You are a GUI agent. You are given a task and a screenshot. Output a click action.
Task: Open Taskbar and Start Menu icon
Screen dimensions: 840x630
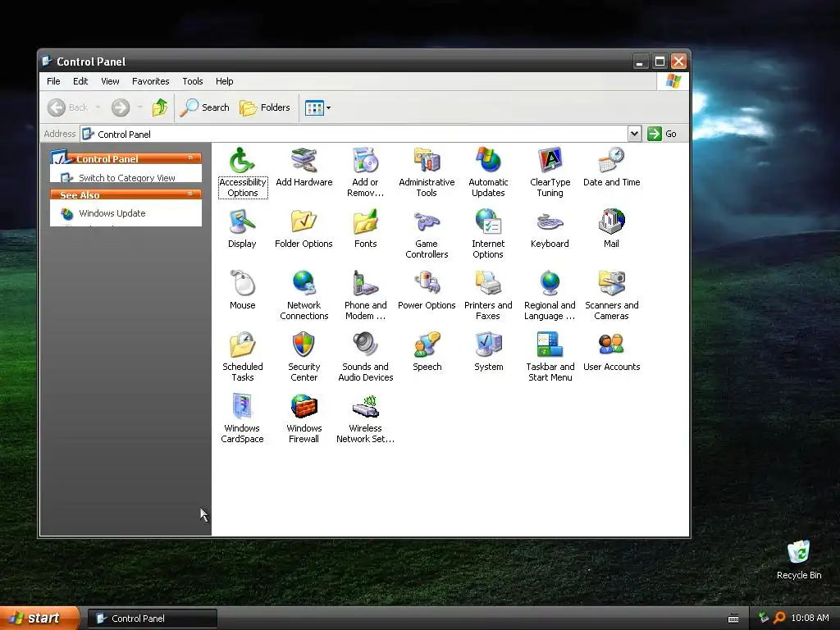click(x=550, y=345)
